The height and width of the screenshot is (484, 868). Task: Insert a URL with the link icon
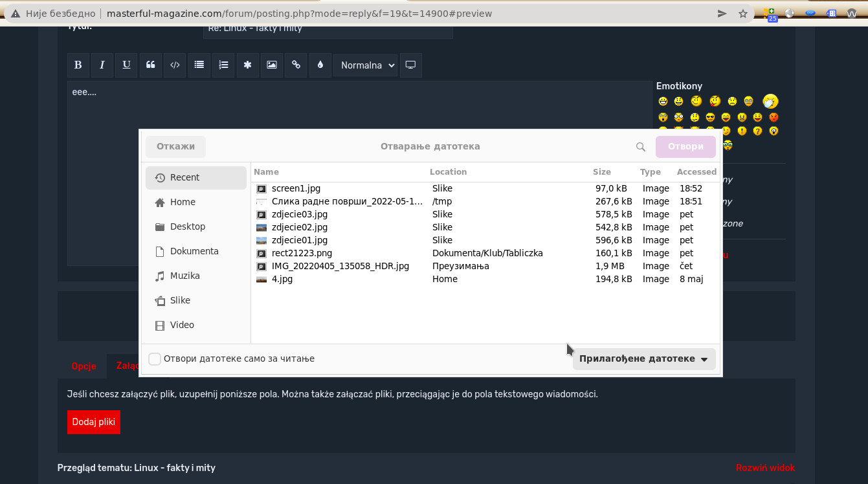click(x=296, y=65)
